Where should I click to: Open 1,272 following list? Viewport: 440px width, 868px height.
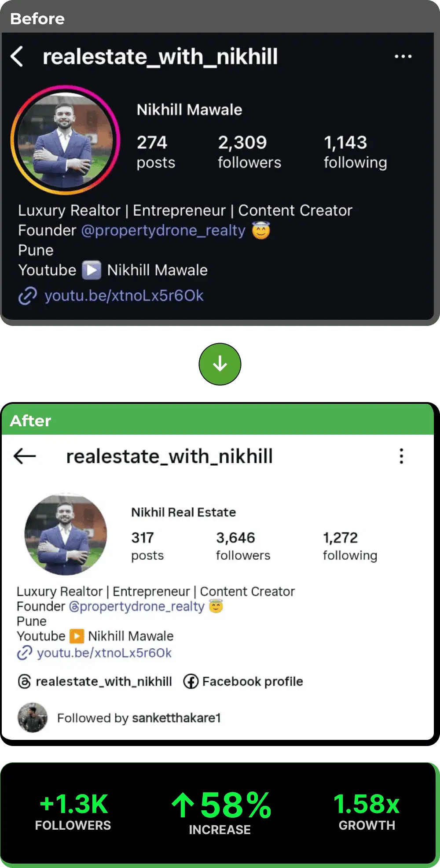(x=350, y=546)
